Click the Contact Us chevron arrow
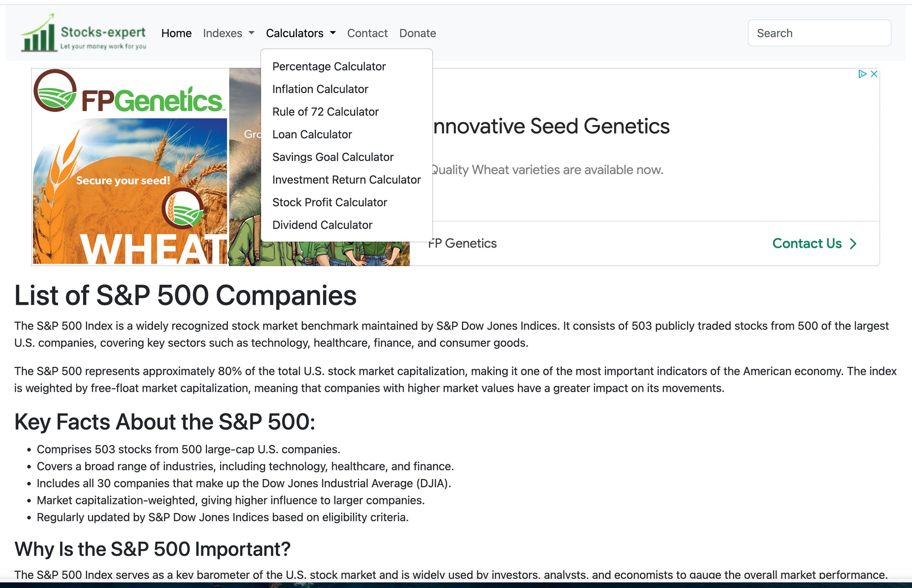The image size is (912, 588). [x=853, y=244]
